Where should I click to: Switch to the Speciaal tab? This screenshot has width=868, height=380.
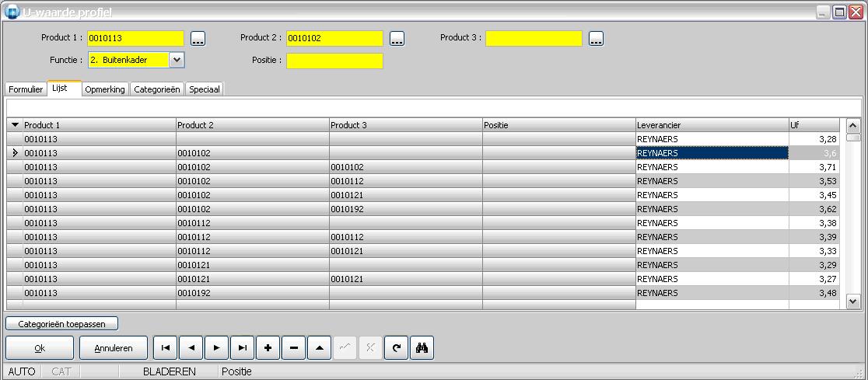click(x=205, y=89)
